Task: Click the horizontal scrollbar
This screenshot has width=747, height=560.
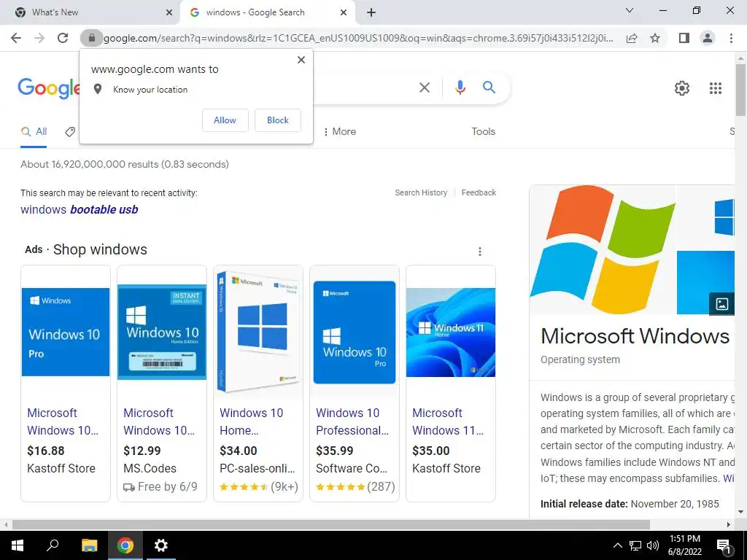Action: tap(331, 524)
